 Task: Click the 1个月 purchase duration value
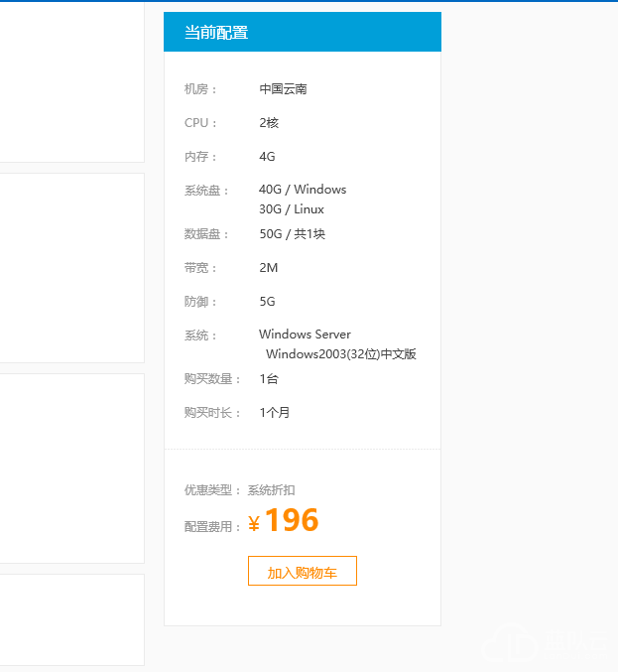coord(275,413)
